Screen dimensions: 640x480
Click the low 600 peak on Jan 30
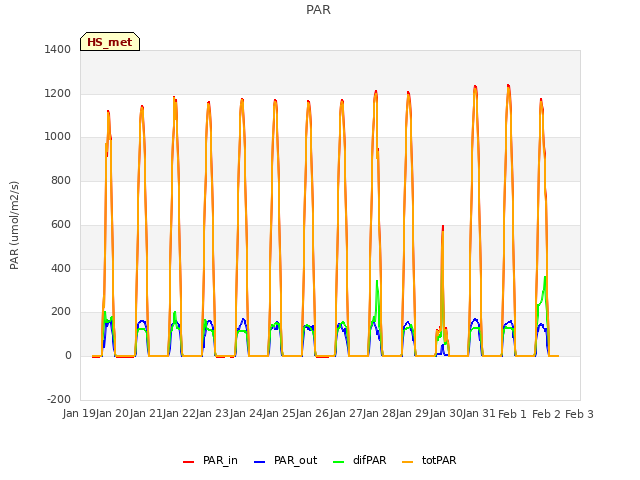click(443, 227)
